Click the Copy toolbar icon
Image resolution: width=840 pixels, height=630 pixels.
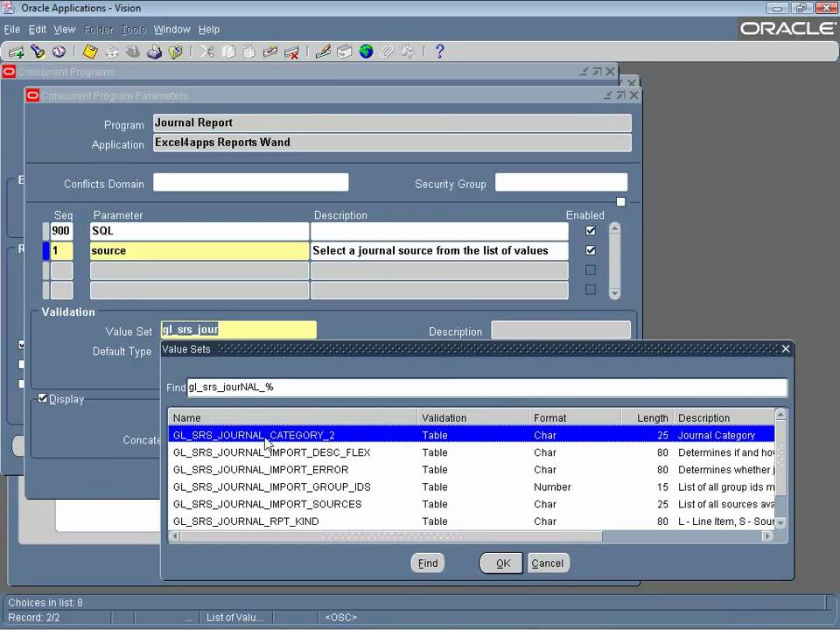(x=228, y=52)
